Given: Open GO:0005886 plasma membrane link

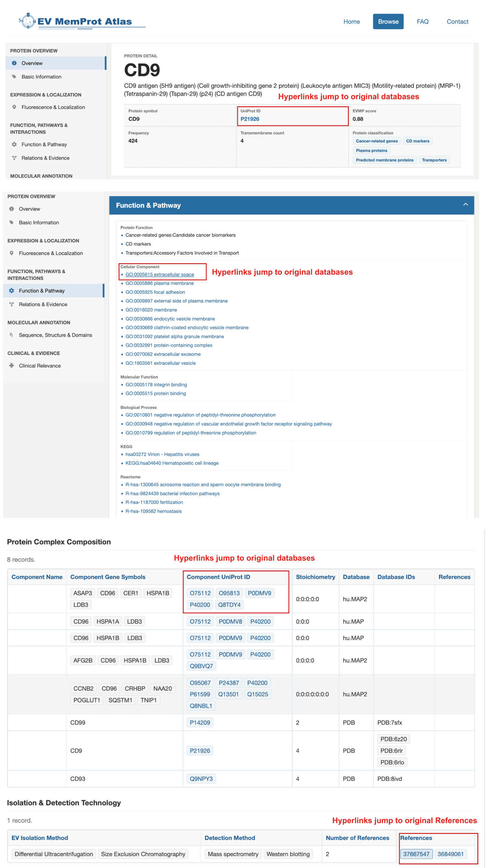Looking at the screenshot, I should click(160, 283).
